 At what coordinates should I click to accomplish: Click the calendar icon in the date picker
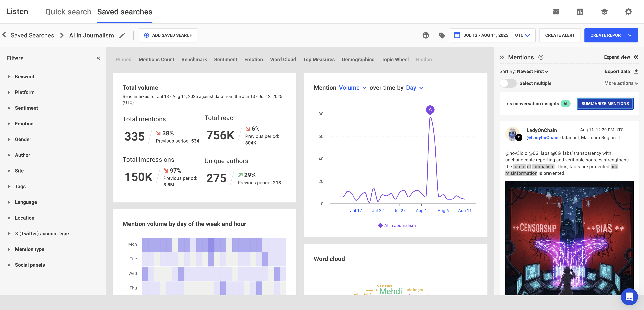pos(457,35)
